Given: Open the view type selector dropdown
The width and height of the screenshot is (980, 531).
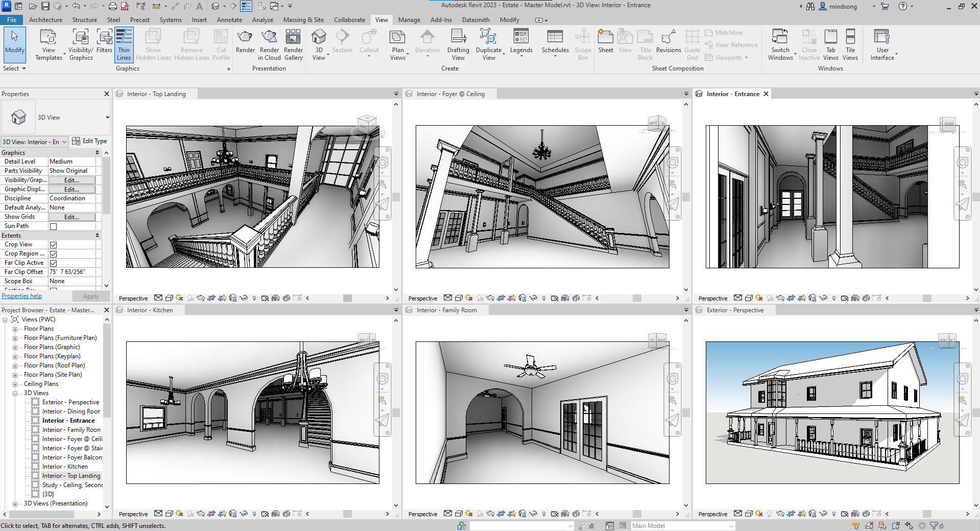Looking at the screenshot, I should [64, 141].
